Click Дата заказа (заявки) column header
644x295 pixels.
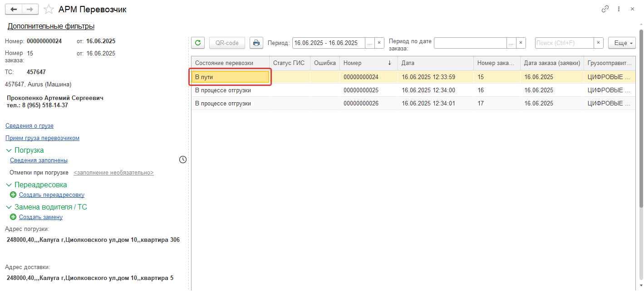(552, 63)
